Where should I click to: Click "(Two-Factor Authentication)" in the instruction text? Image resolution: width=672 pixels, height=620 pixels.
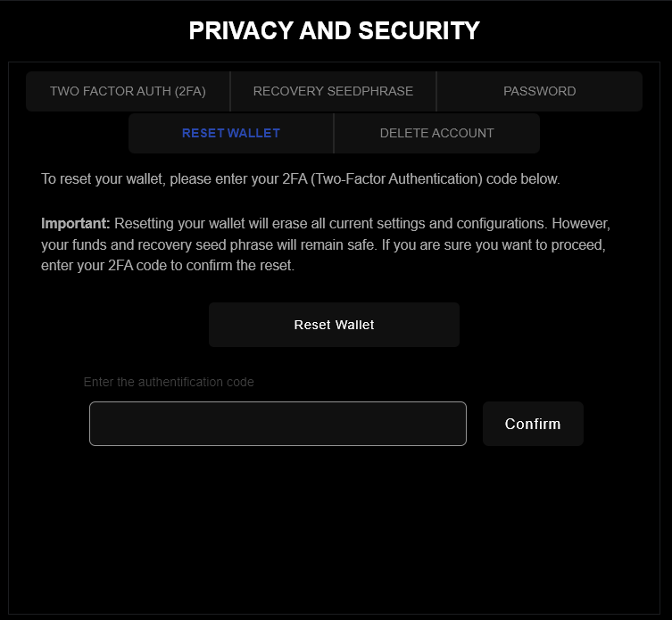(399, 179)
